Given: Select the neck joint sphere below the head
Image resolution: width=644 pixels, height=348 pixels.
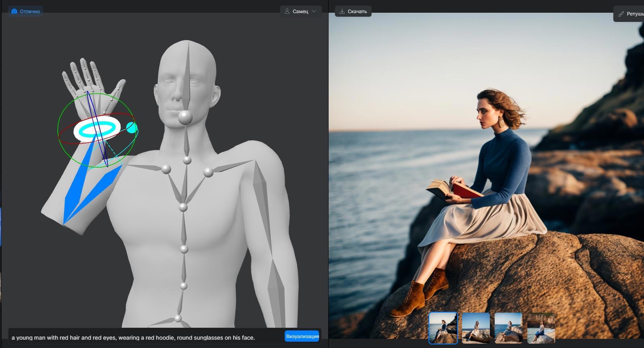Looking at the screenshot, I should (x=187, y=160).
